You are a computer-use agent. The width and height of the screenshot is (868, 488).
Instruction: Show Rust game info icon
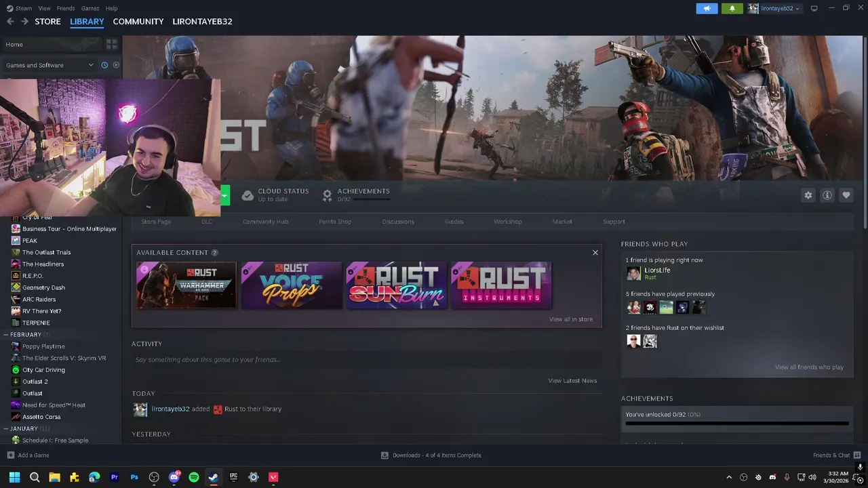827,195
